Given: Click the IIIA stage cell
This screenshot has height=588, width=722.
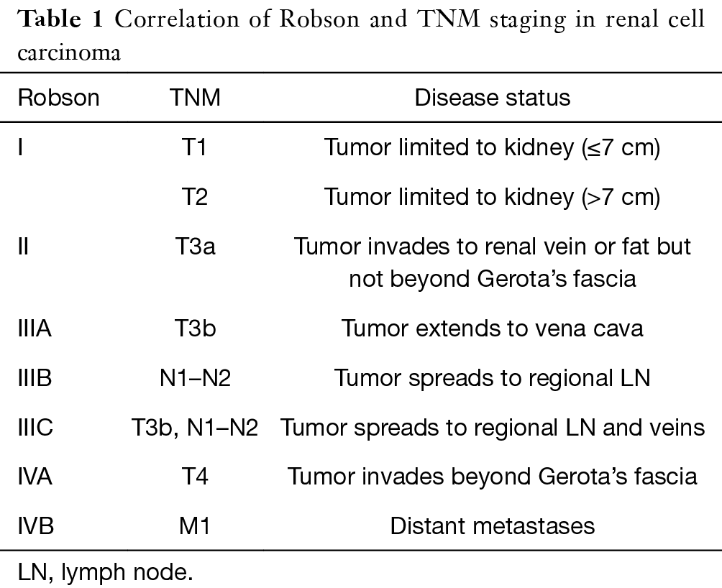Looking at the screenshot, I should [x=35, y=329].
